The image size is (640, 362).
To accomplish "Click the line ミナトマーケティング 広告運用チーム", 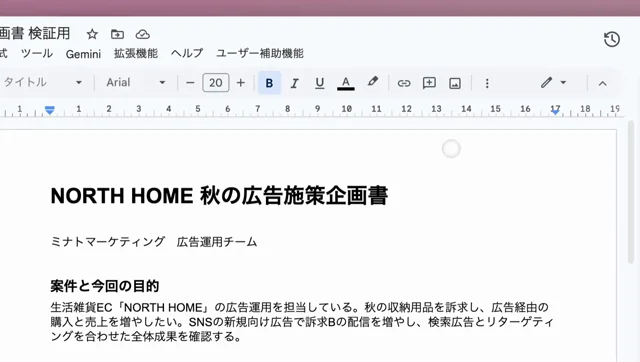I will [x=154, y=242].
